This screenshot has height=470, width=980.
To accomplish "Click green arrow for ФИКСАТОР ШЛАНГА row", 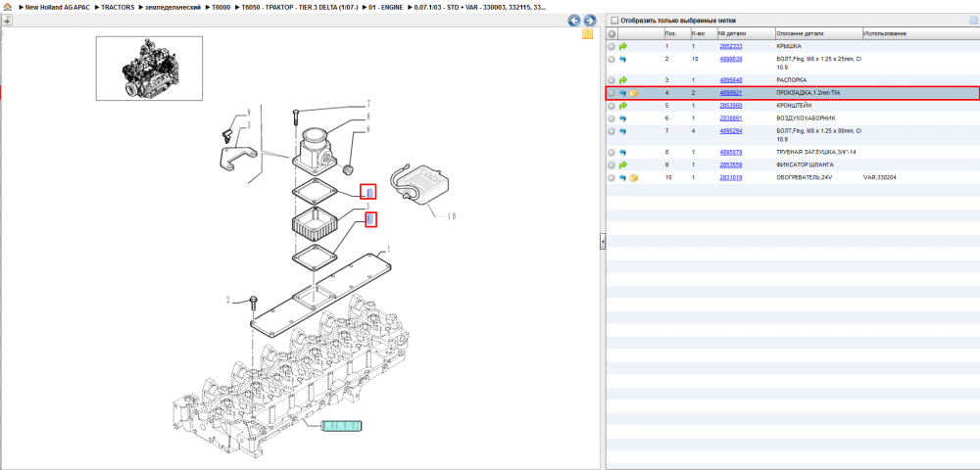I will click(x=623, y=165).
